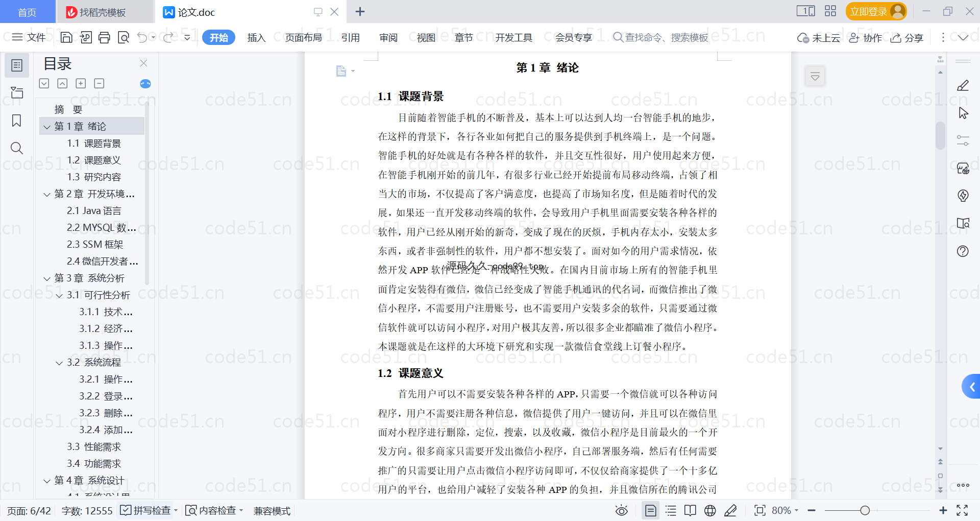Select 1.2 课题意义 in the outline
This screenshot has height=521, width=980.
coord(94,160)
